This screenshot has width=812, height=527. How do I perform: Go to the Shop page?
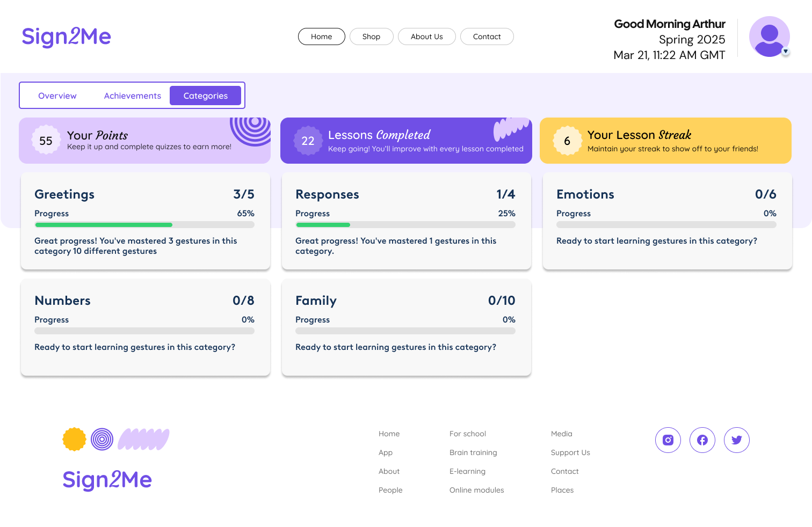point(371,36)
